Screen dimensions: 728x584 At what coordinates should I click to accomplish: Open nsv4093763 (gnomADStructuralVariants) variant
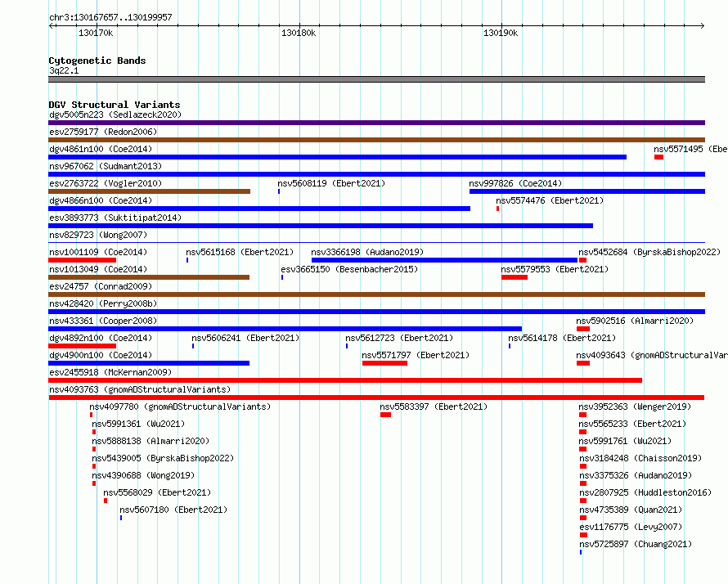(140, 389)
